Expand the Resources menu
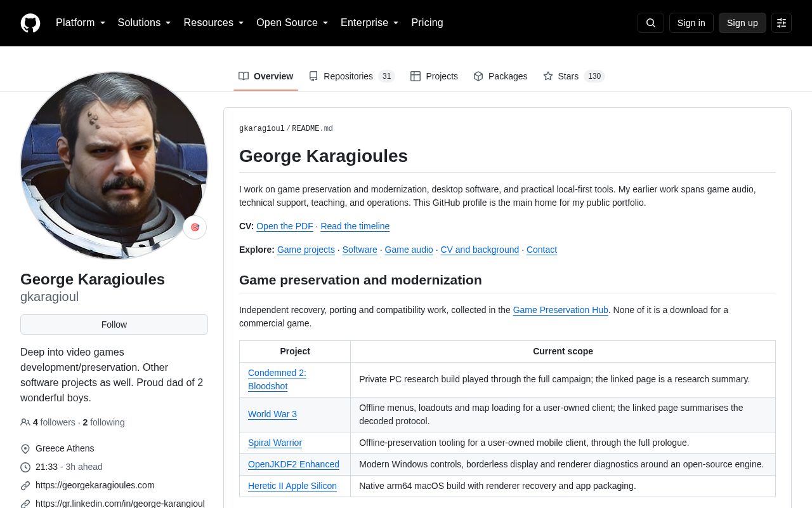 pyautogui.click(x=214, y=23)
